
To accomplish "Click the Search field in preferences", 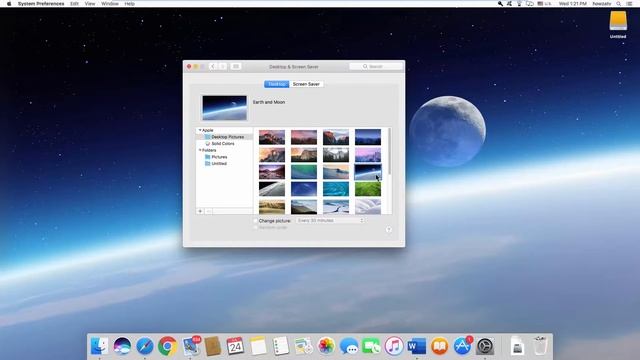I will [x=376, y=67].
